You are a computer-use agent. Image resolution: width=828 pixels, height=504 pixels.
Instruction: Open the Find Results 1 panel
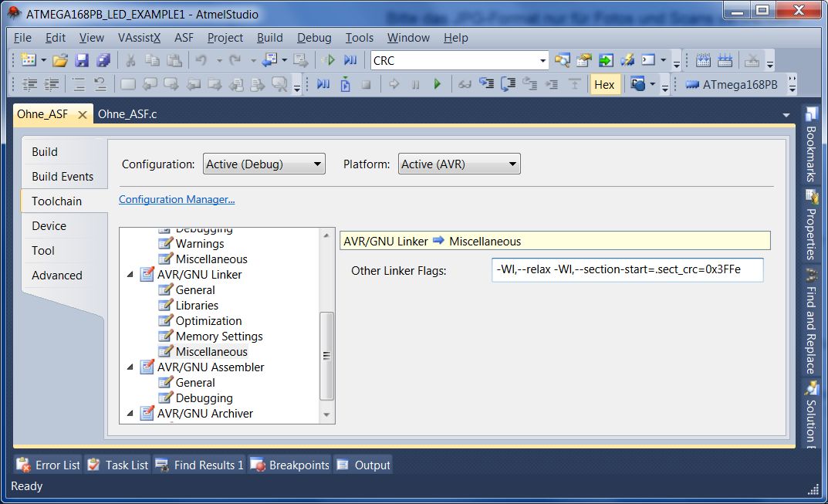click(x=199, y=465)
